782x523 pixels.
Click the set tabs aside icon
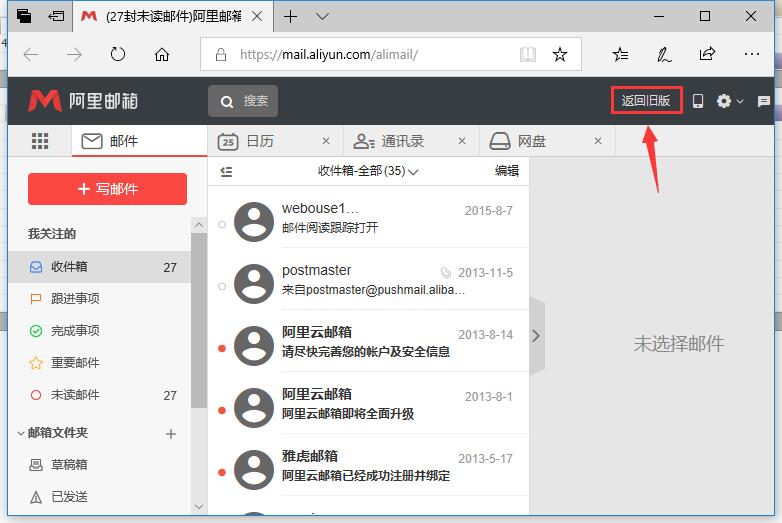pyautogui.click(x=55, y=16)
